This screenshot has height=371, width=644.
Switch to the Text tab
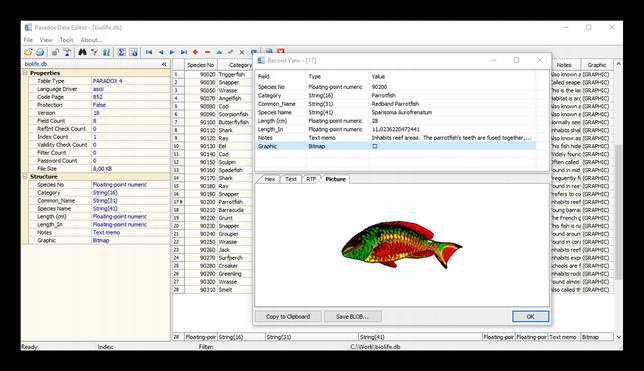(291, 179)
